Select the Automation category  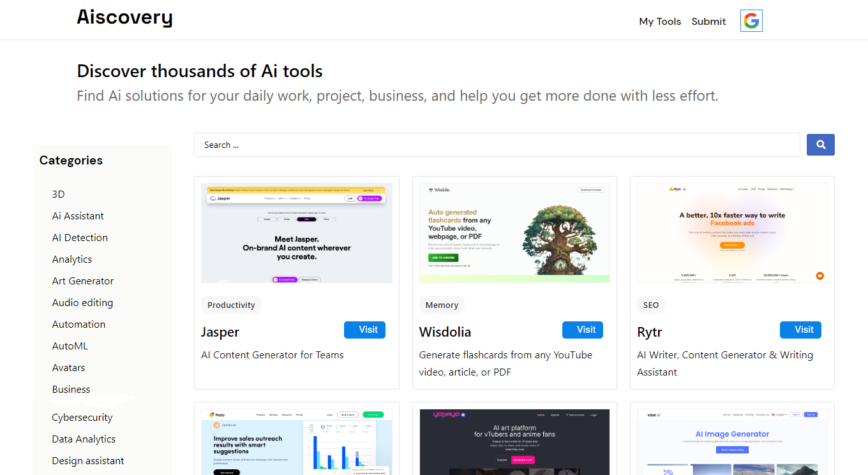tap(79, 325)
